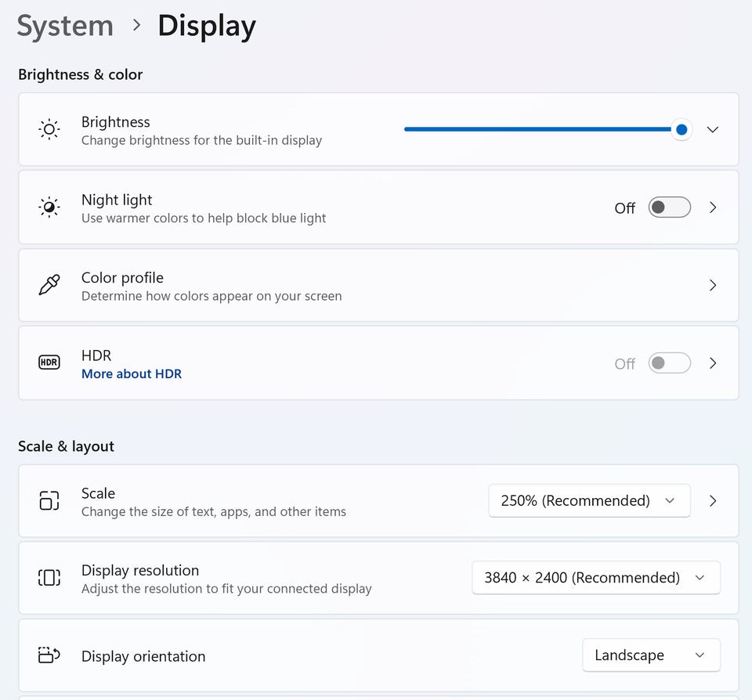This screenshot has height=700, width=752.
Task: Open Color profile settings page
Action: tap(712, 285)
